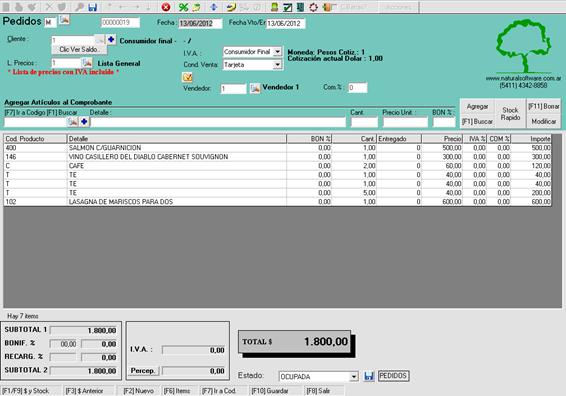Click the teal door icon in toolbar
Image resolution: width=566 pixels, height=396 pixels.
[300, 7]
